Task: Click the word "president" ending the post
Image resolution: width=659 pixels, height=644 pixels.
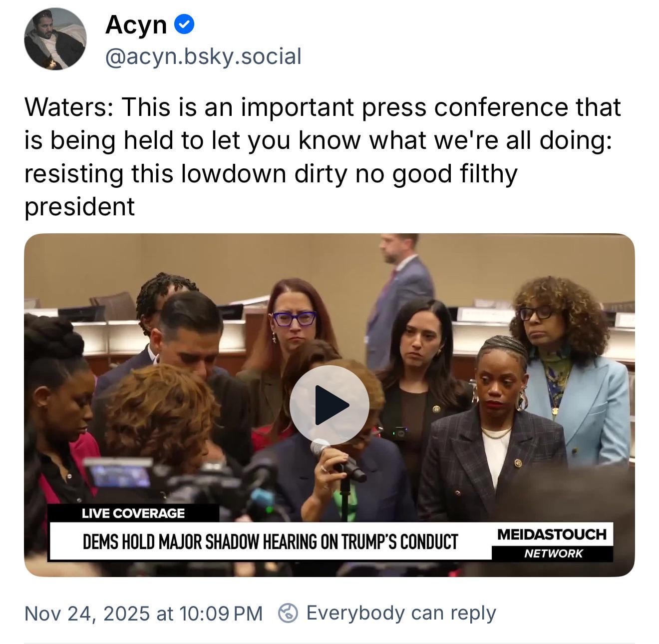Action: 79,206
